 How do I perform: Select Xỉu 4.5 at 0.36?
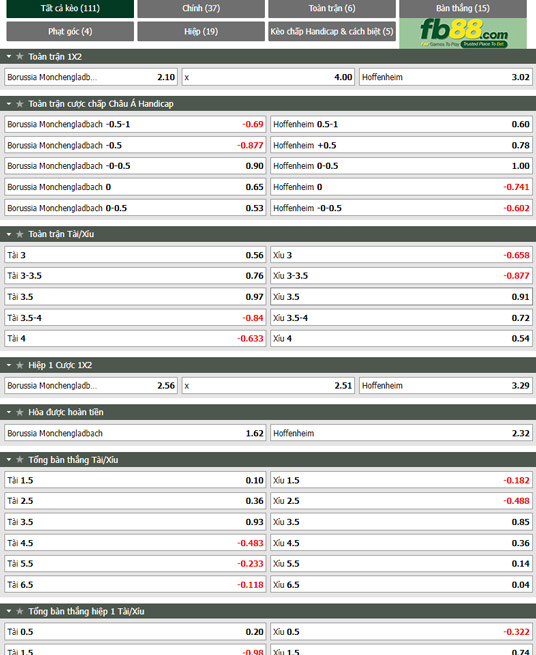[401, 543]
